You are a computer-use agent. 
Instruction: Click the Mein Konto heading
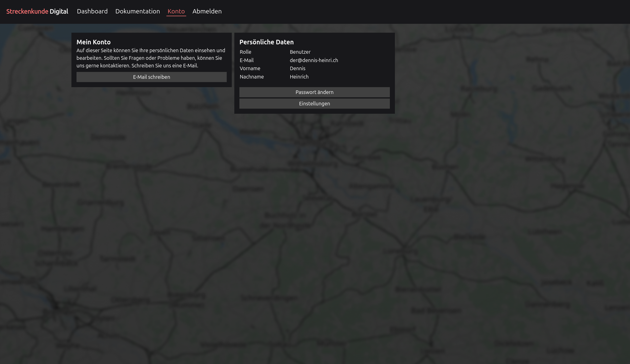93,42
